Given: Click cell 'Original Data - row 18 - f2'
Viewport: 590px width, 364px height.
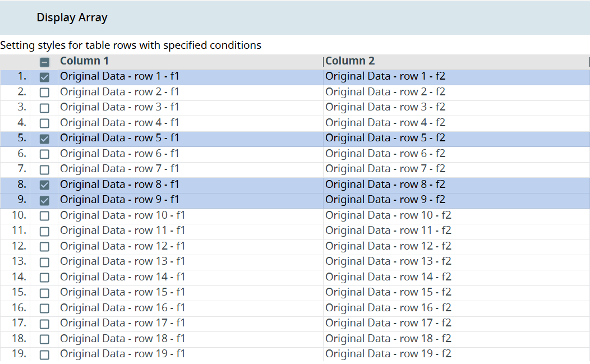Looking at the screenshot, I should pyautogui.click(x=388, y=339).
